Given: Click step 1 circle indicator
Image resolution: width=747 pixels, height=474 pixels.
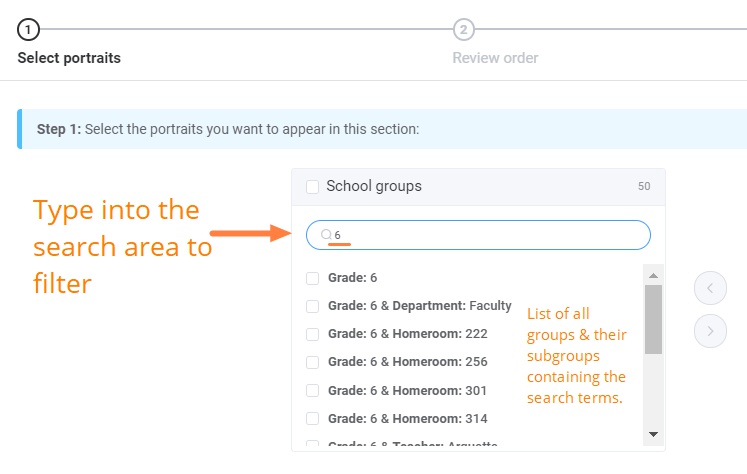Looking at the screenshot, I should point(29,29).
